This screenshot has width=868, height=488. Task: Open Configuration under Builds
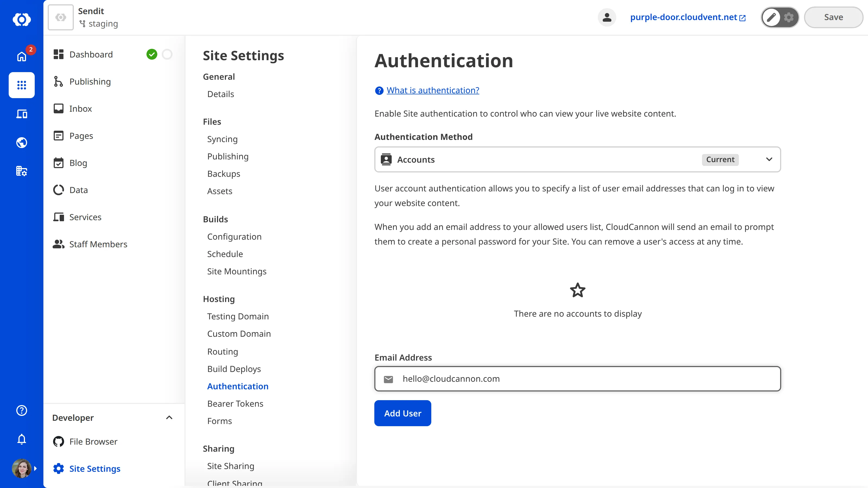(234, 236)
